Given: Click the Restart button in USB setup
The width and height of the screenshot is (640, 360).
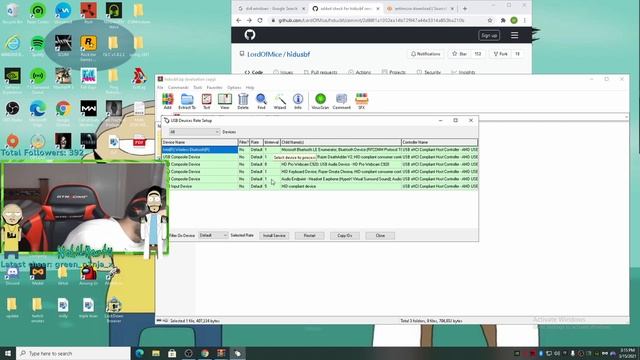Looking at the screenshot, I should point(309,236).
